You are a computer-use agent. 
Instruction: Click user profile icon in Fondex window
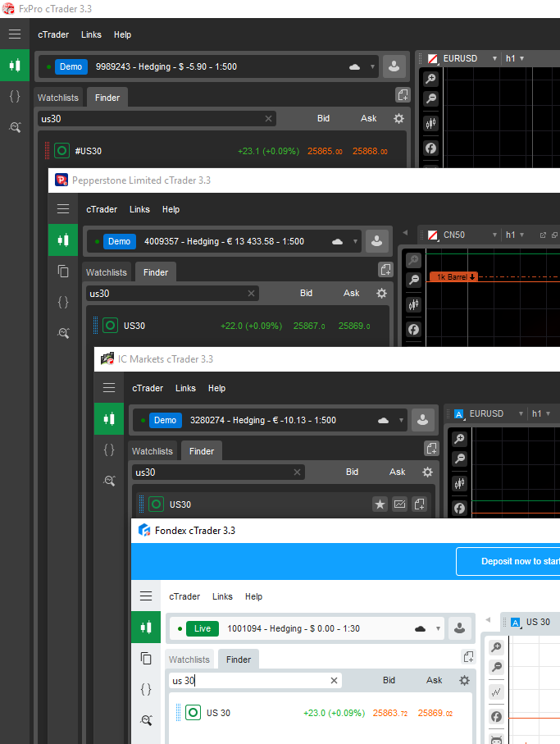[x=459, y=628]
